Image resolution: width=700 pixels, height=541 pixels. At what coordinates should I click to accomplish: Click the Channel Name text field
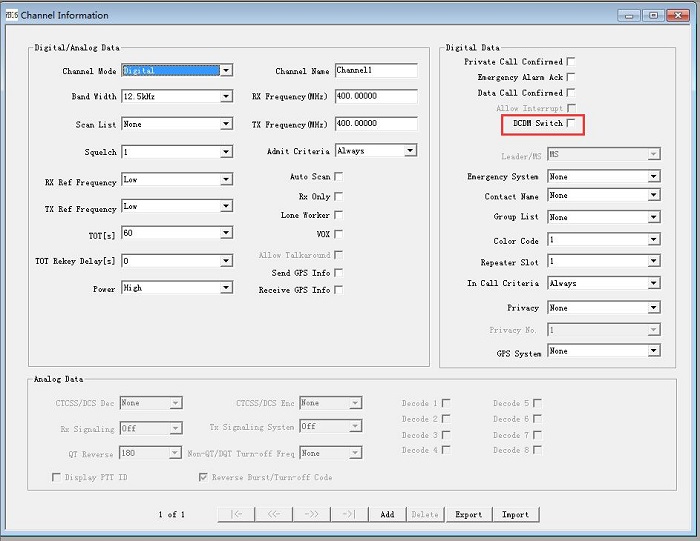[375, 71]
